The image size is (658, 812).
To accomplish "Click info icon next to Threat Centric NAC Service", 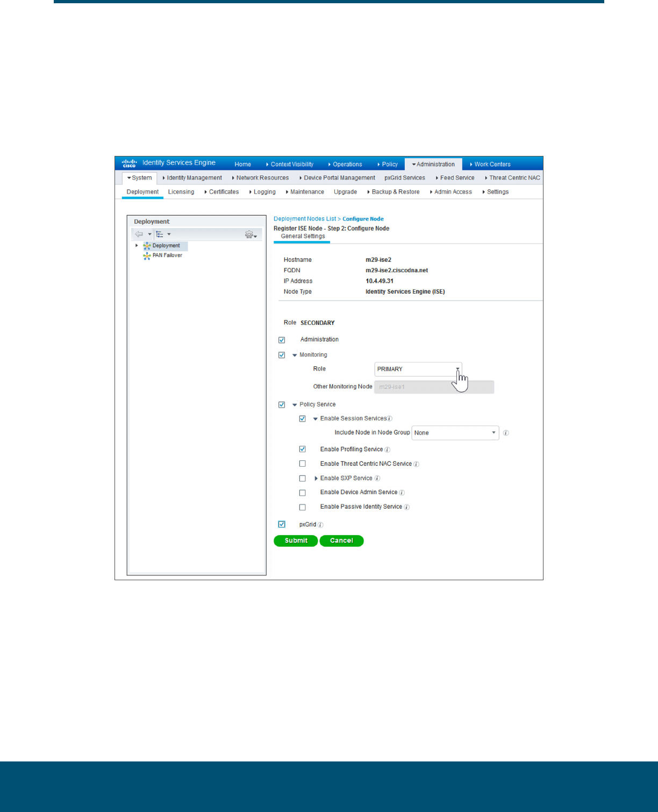I will (x=416, y=464).
